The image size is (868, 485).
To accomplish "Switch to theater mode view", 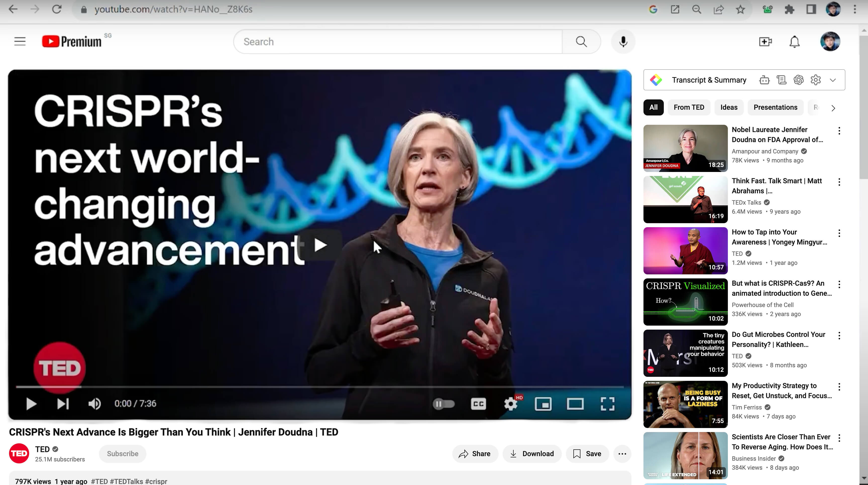I will click(575, 403).
